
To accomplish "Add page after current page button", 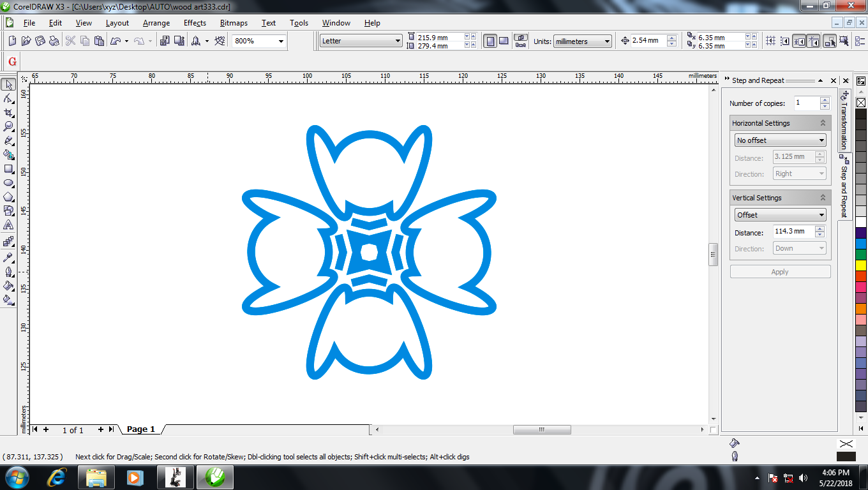I will (x=100, y=429).
